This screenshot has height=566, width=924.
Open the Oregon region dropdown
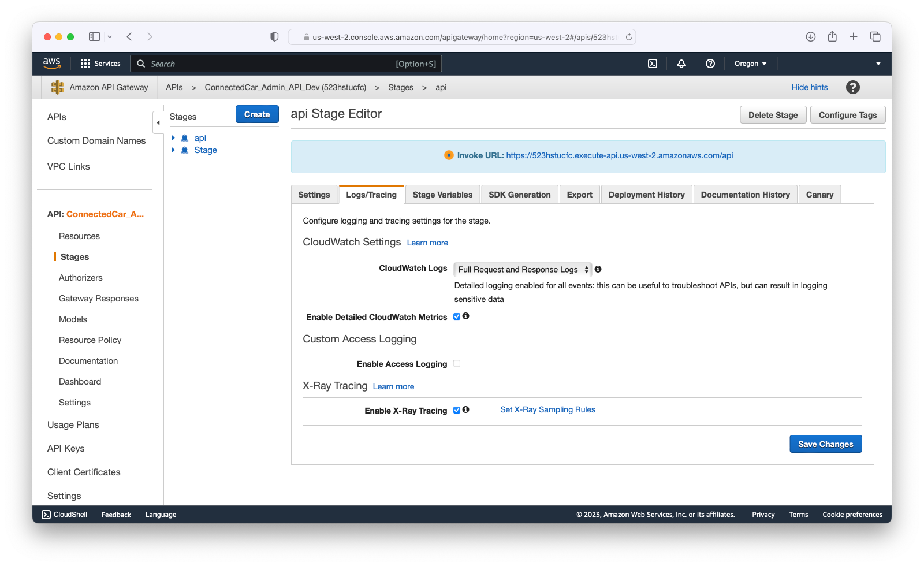(x=750, y=64)
